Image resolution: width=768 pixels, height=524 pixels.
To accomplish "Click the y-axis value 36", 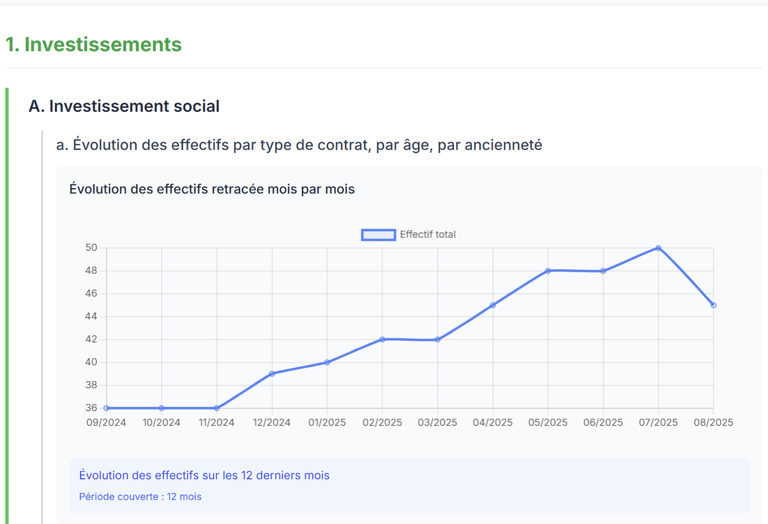I will (x=91, y=408).
